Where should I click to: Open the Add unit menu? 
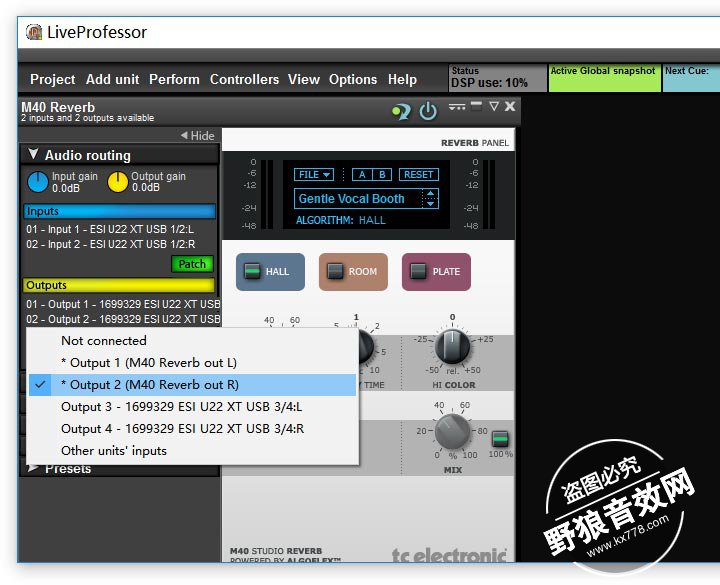[112, 79]
